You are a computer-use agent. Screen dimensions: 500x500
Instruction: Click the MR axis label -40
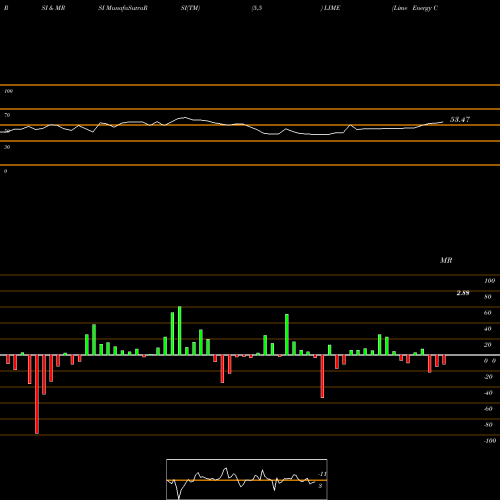pyautogui.click(x=488, y=393)
